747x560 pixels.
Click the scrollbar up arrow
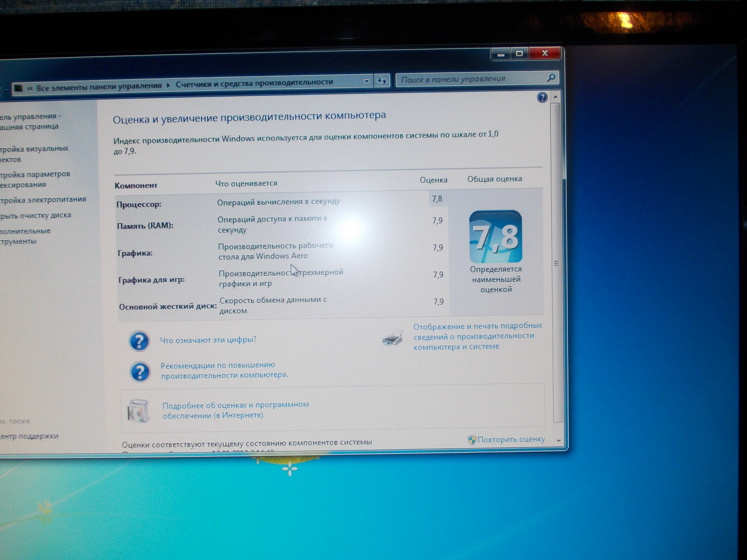[556, 97]
